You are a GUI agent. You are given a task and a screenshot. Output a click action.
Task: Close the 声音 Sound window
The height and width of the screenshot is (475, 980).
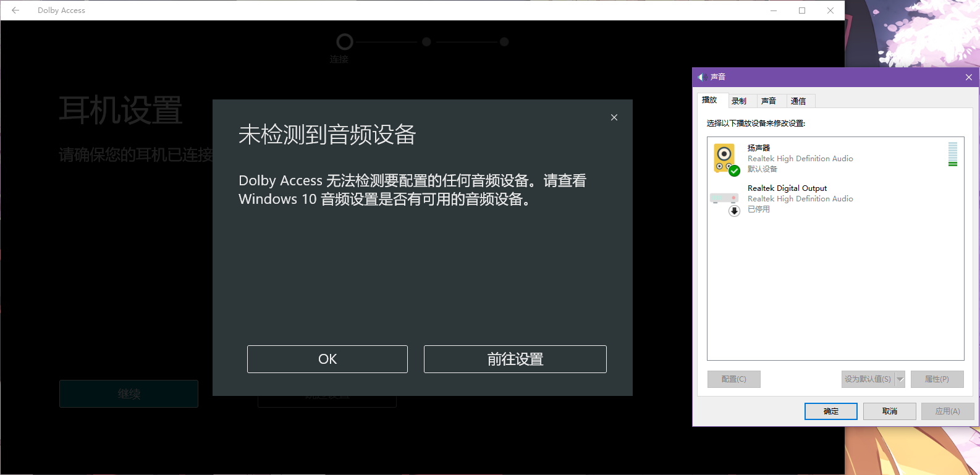tap(969, 77)
